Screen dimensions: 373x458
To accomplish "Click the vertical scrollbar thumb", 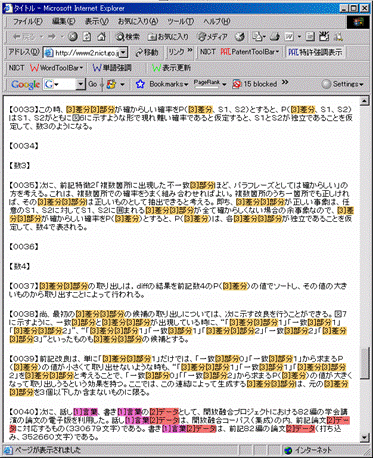I will [x=364, y=362].
